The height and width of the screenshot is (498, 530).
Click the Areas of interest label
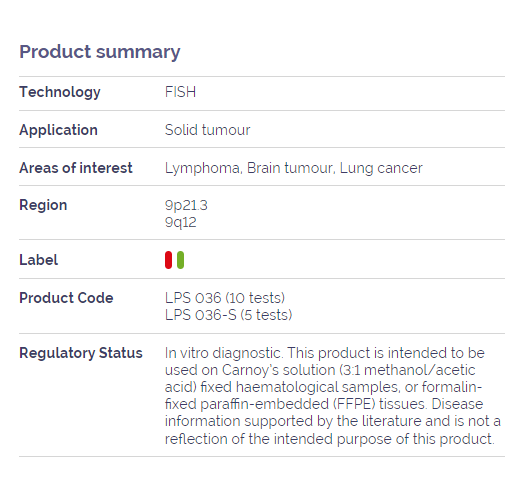pyautogui.click(x=76, y=168)
